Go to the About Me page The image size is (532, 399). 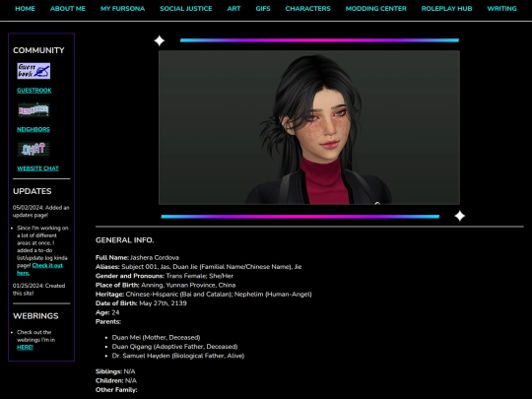click(68, 9)
